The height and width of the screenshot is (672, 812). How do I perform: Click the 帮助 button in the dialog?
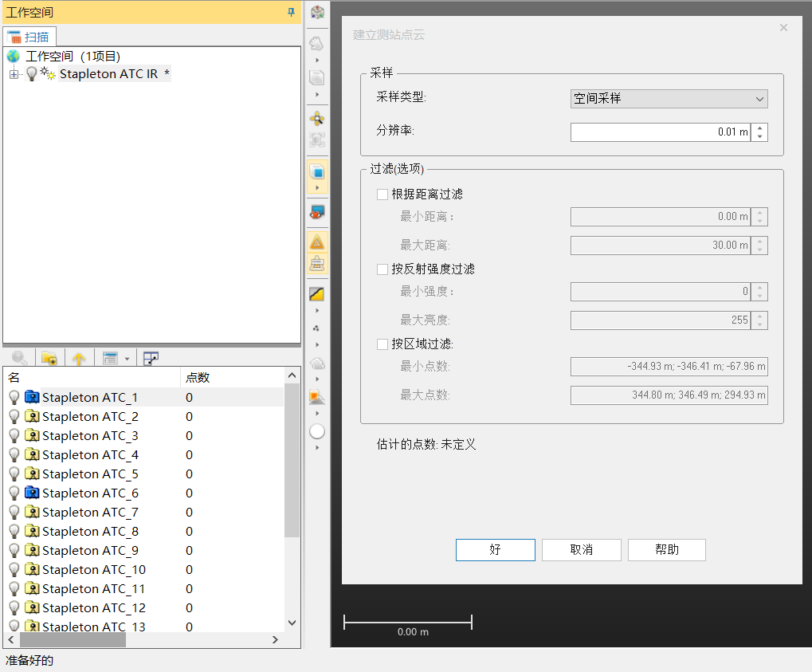pyautogui.click(x=666, y=549)
